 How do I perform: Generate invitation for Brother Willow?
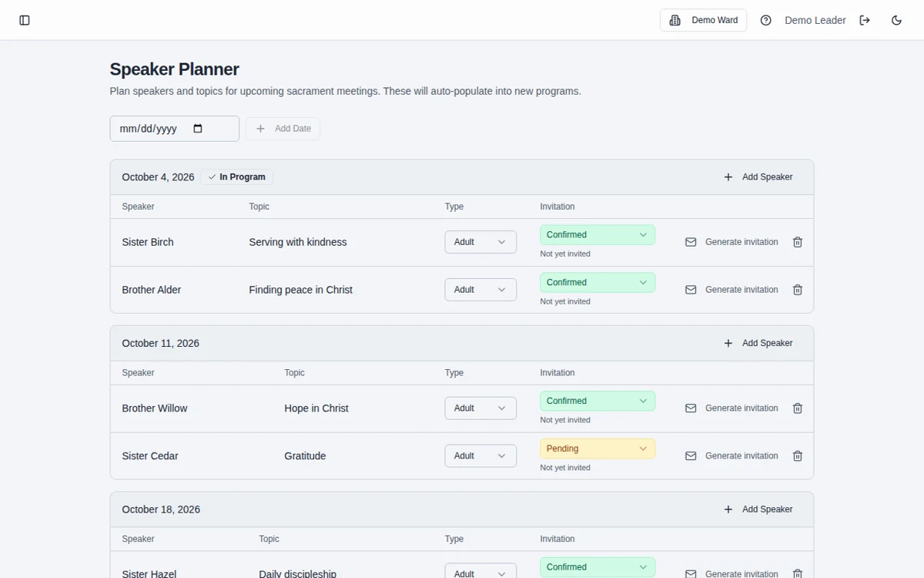[731, 408]
